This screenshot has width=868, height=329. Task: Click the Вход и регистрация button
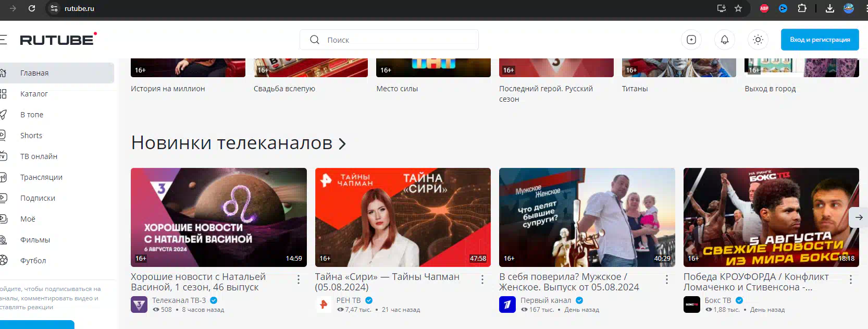click(x=820, y=40)
